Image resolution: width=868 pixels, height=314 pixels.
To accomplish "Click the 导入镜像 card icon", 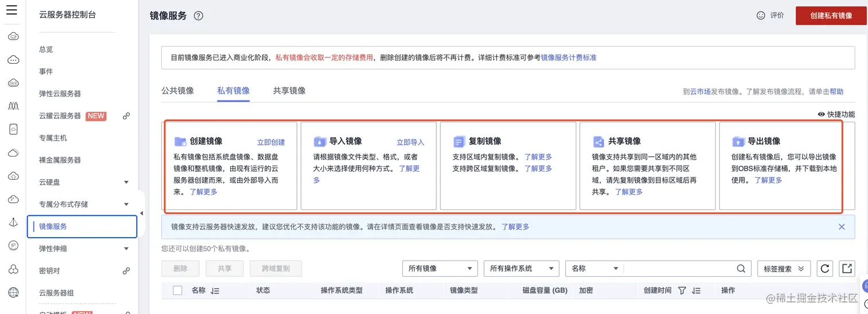I will (x=320, y=142).
